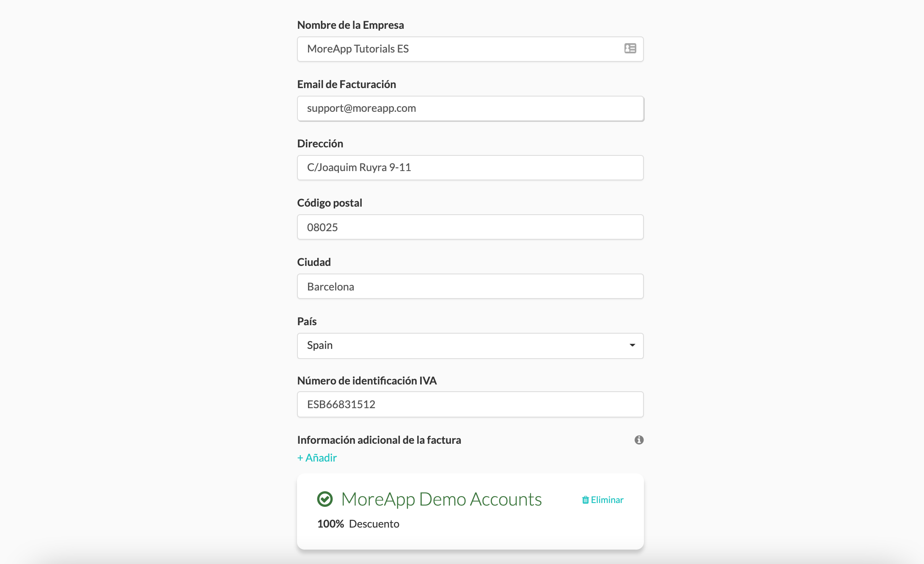Click the Email de Facturación label

tap(346, 84)
